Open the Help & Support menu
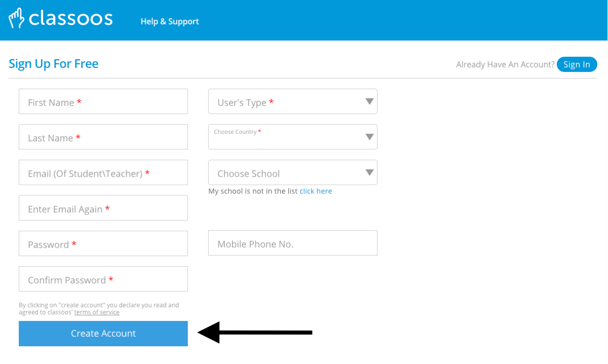Screen dimensions: 608x364 point(170,21)
